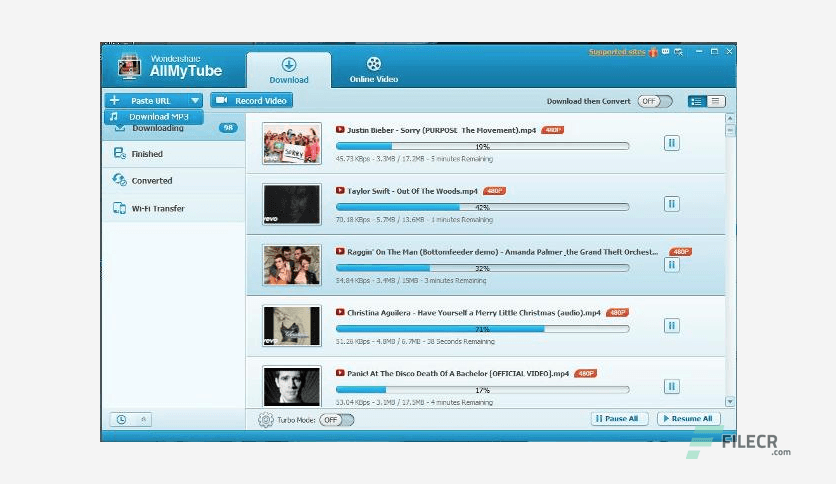This screenshot has width=836, height=484.
Task: Pause the Panic! At The Disco download
Action: point(671,386)
